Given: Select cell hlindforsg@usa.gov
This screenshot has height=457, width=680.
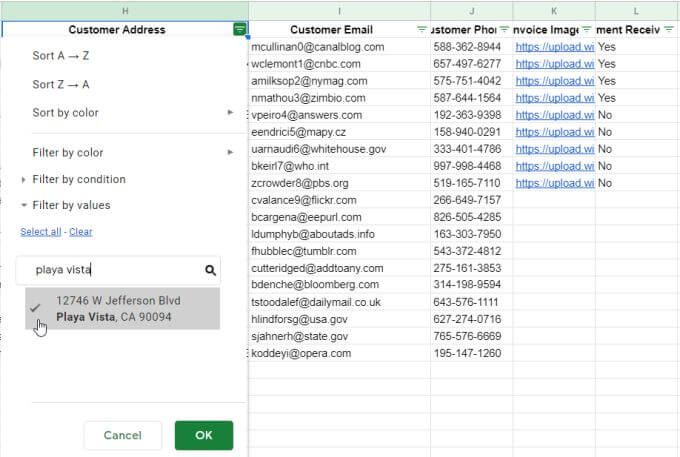Looking at the screenshot, I should click(x=340, y=319).
